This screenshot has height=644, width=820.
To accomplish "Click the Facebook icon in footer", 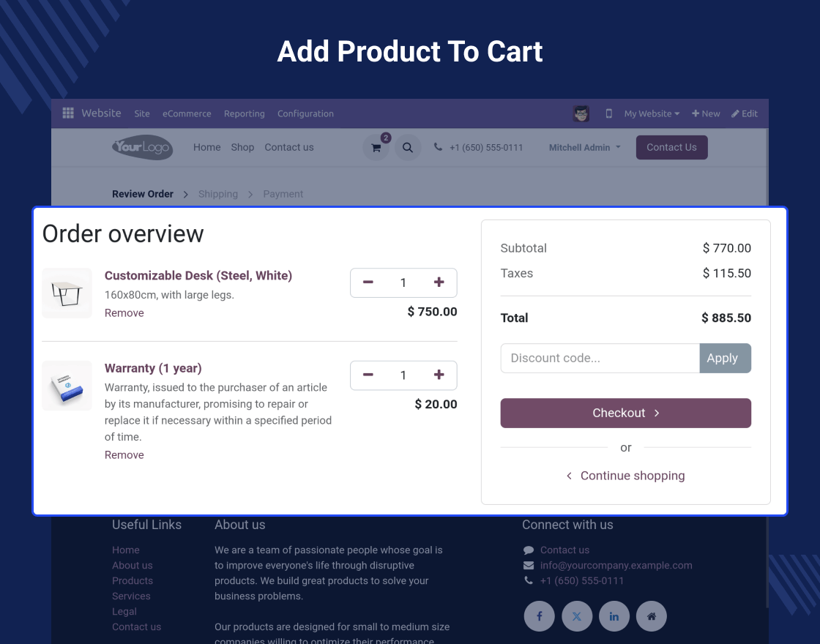I will (539, 616).
